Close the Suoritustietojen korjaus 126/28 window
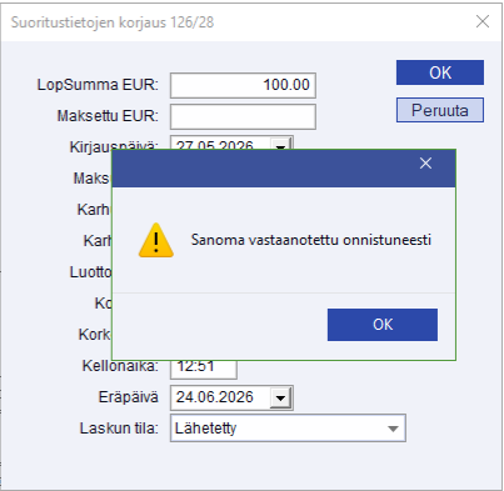Viewport: 504px width, 491px height. click(482, 22)
